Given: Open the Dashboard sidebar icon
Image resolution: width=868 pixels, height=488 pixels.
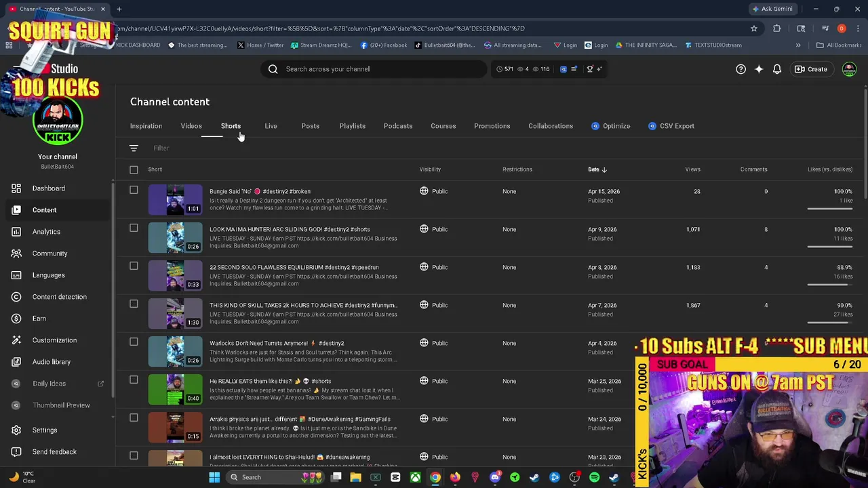Looking at the screenshot, I should pyautogui.click(x=16, y=188).
